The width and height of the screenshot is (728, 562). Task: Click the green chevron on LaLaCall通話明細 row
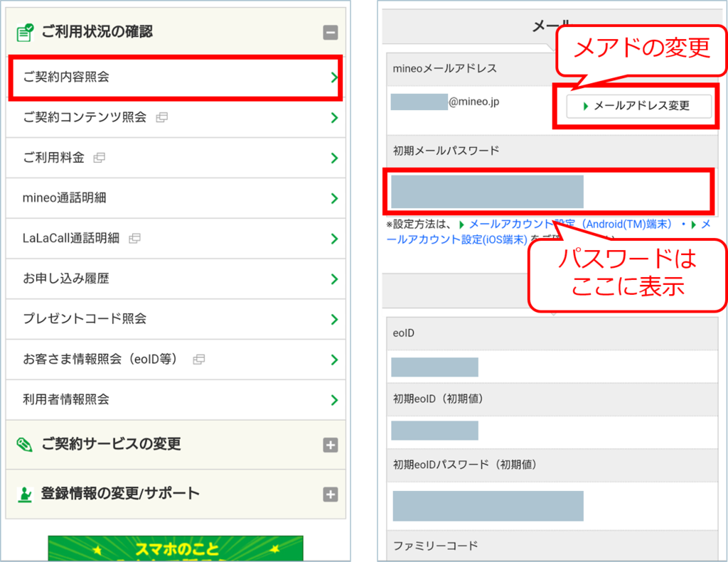[334, 239]
